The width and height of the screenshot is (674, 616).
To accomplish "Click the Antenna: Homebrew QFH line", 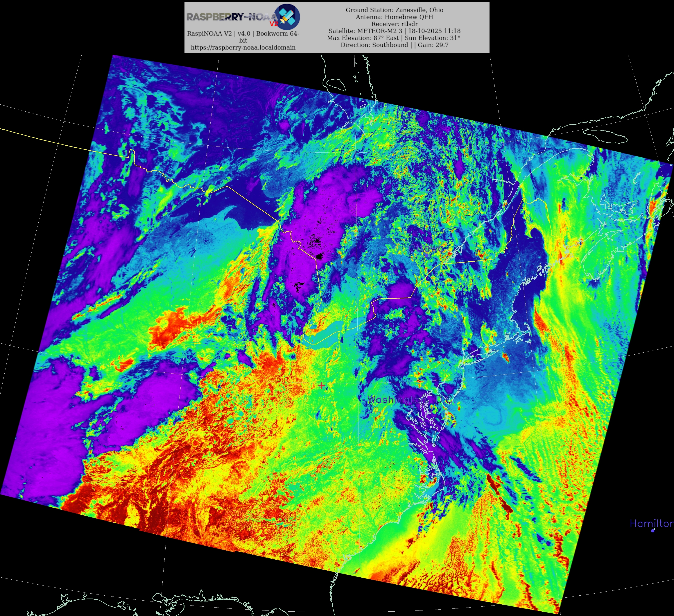I will click(x=395, y=17).
